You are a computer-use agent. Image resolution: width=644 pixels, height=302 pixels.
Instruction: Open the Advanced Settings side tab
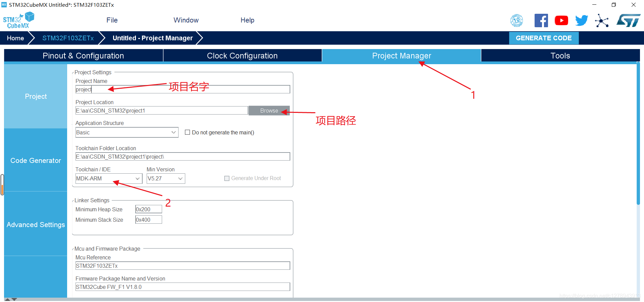pyautogui.click(x=36, y=225)
